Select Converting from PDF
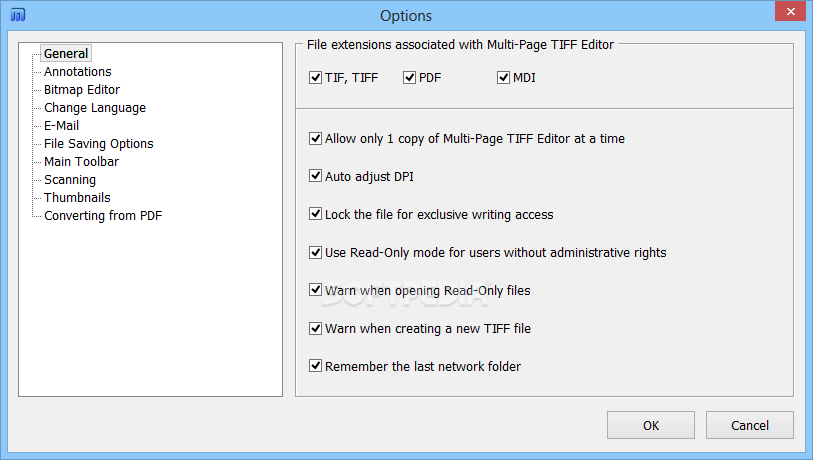This screenshot has height=460, width=813. [x=103, y=216]
